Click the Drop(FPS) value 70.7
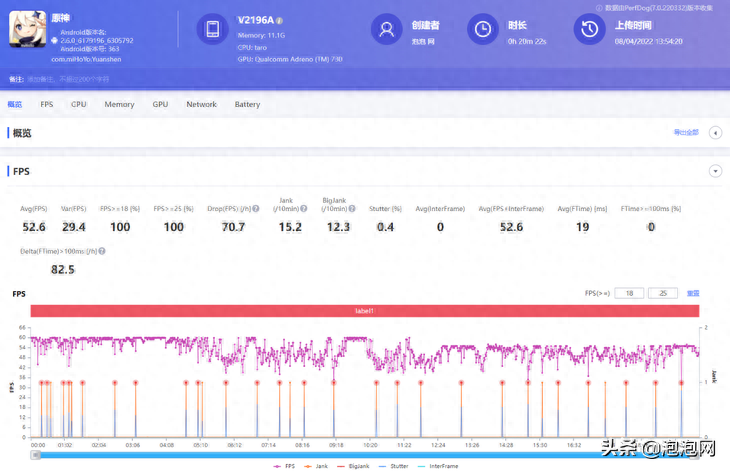Image resolution: width=730 pixels, height=471 pixels. click(x=233, y=227)
